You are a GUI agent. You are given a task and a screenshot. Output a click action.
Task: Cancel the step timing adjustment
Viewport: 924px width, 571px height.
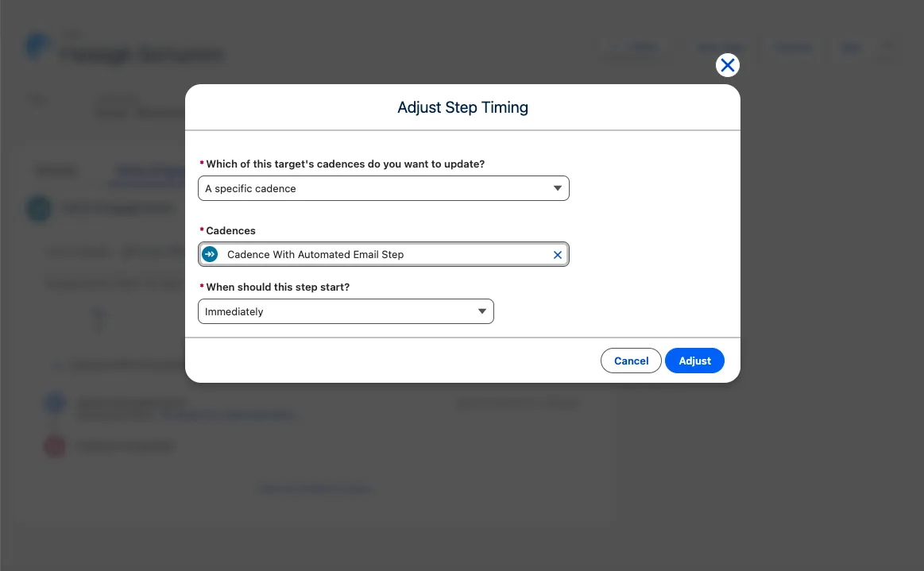pos(631,361)
